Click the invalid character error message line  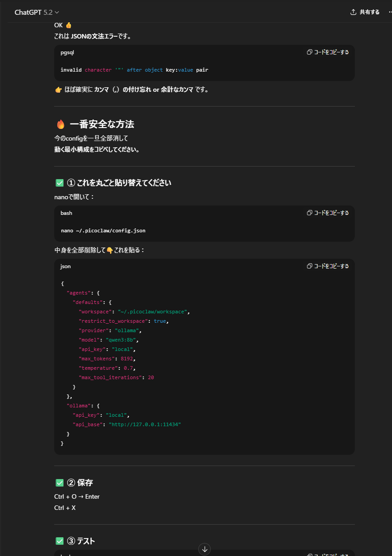[x=134, y=70]
